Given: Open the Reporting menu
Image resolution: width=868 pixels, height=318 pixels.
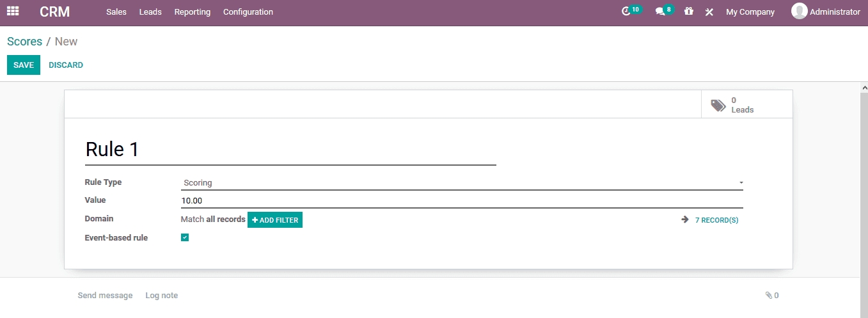Looking at the screenshot, I should [192, 12].
